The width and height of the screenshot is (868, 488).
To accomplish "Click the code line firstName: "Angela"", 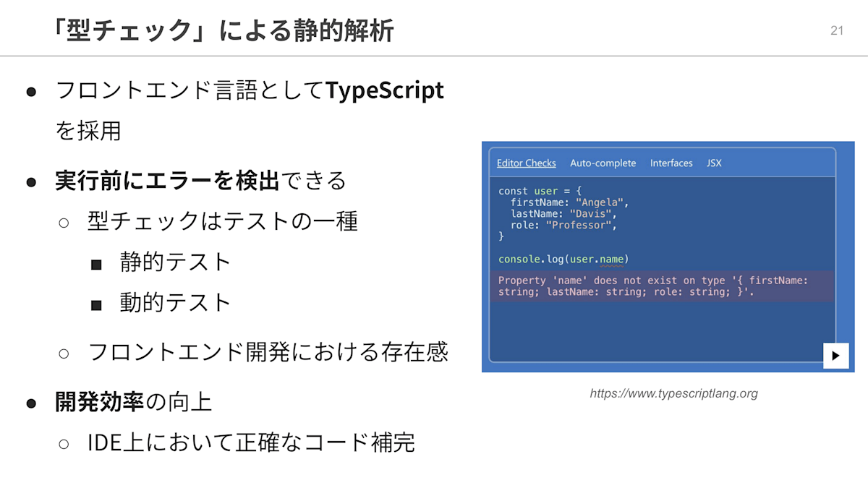I will pyautogui.click(x=570, y=202).
